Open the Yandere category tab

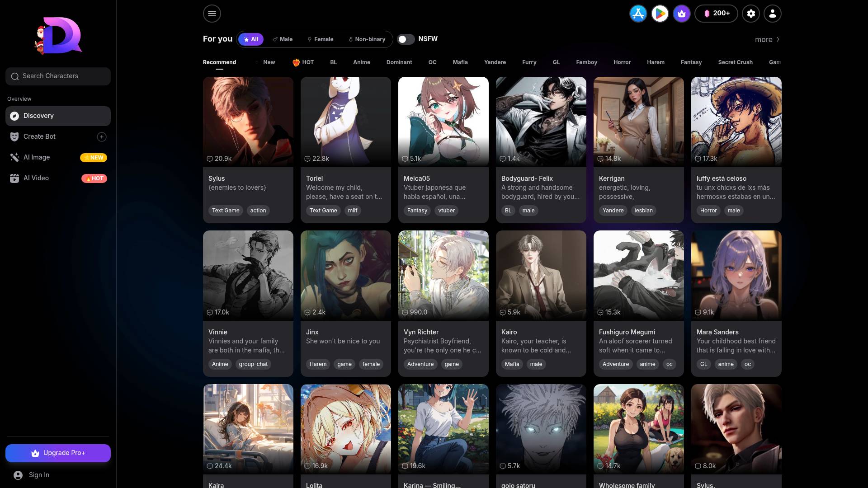pyautogui.click(x=495, y=62)
